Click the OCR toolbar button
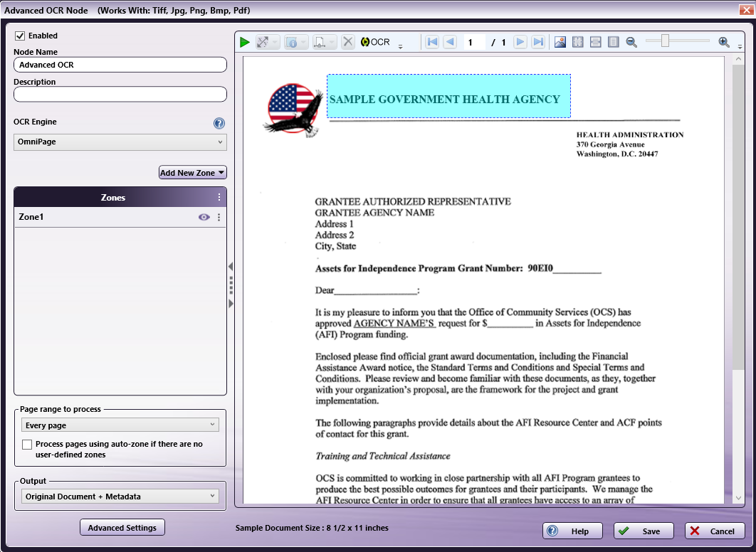This screenshot has width=756, height=552. pyautogui.click(x=375, y=42)
